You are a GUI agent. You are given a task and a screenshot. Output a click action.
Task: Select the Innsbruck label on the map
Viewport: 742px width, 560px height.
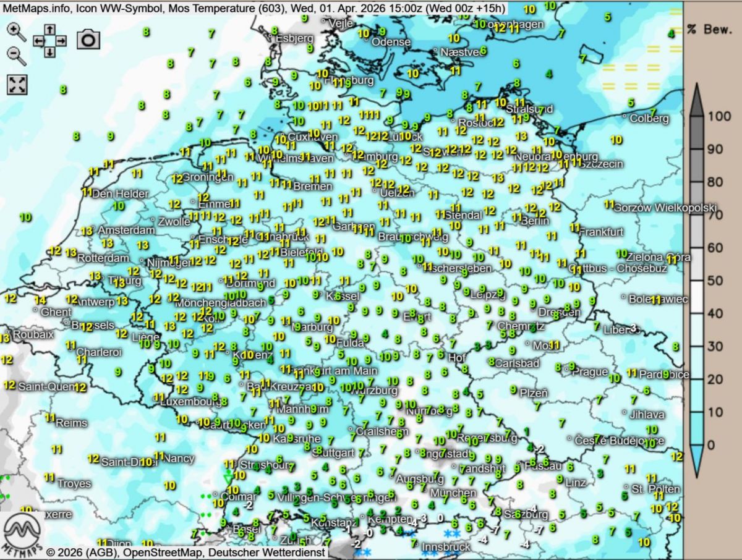[446, 547]
